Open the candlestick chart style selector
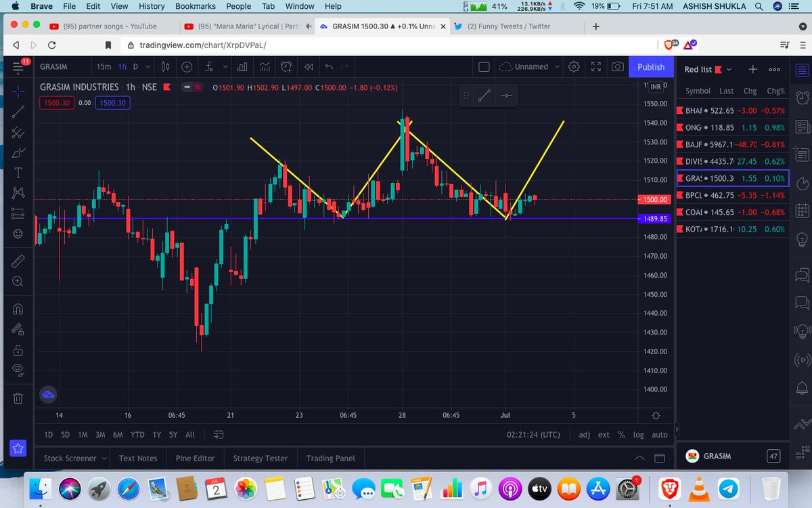Image resolution: width=812 pixels, height=508 pixels. pyautogui.click(x=165, y=66)
